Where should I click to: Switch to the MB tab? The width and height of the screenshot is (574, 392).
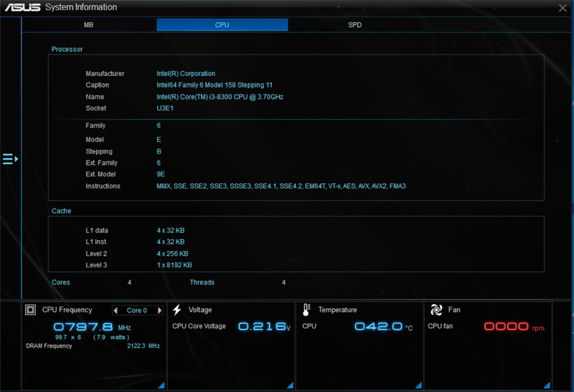point(88,25)
